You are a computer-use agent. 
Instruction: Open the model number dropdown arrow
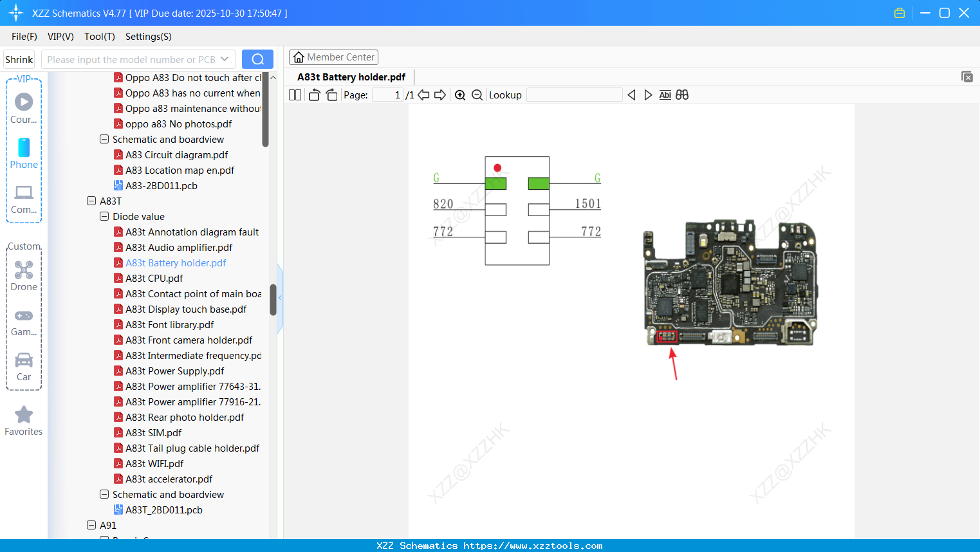click(x=225, y=59)
